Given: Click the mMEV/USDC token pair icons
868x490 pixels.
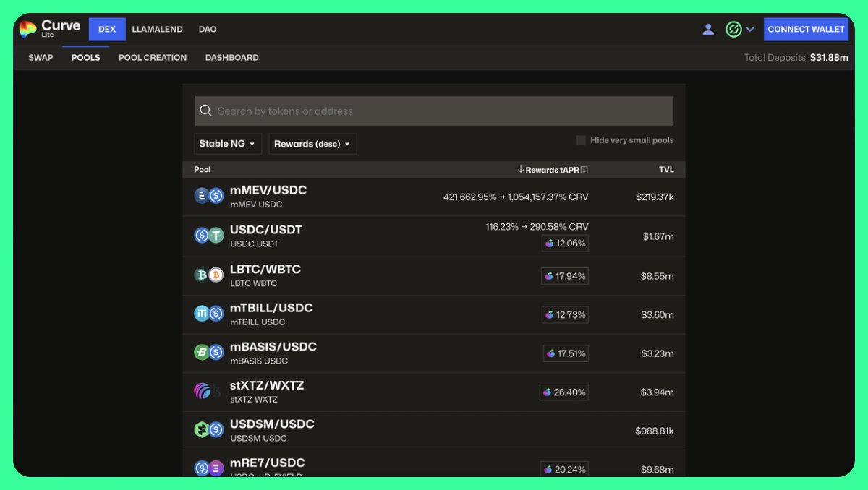Looking at the screenshot, I should point(209,196).
